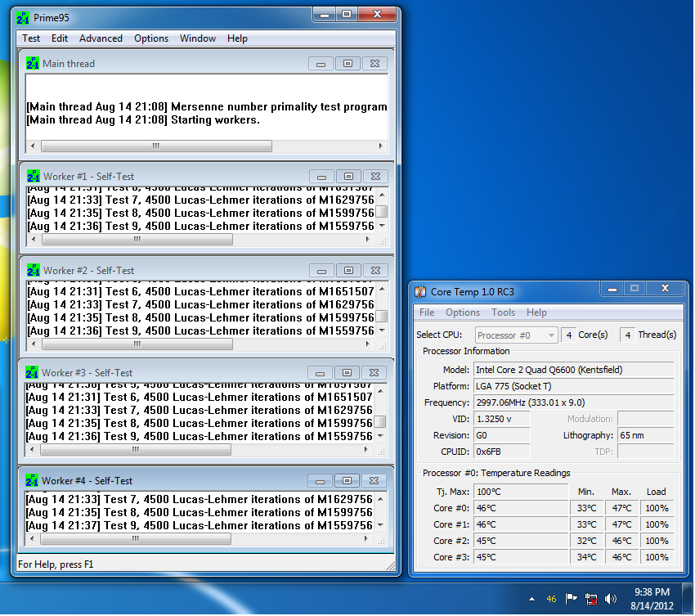695x616 pixels.
Task: Click Worker #2 horizontal scroll right arrow
Action: point(367,344)
